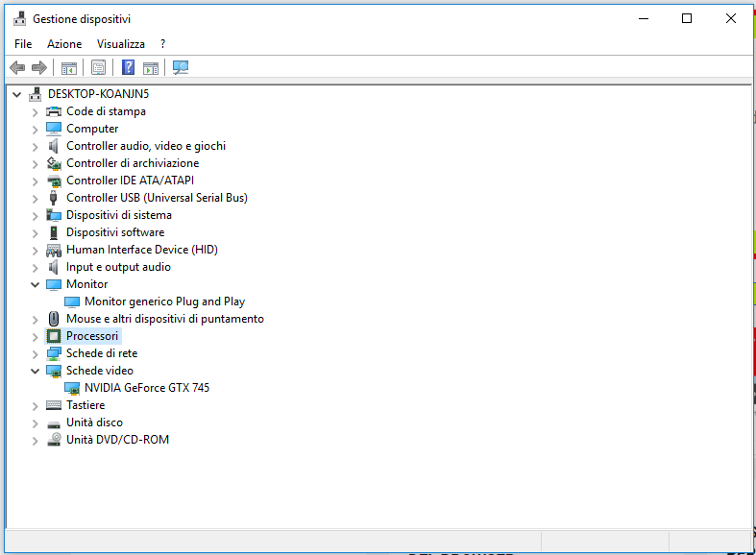
Task: Click the Forward arrow toolbar icon
Action: pyautogui.click(x=39, y=67)
